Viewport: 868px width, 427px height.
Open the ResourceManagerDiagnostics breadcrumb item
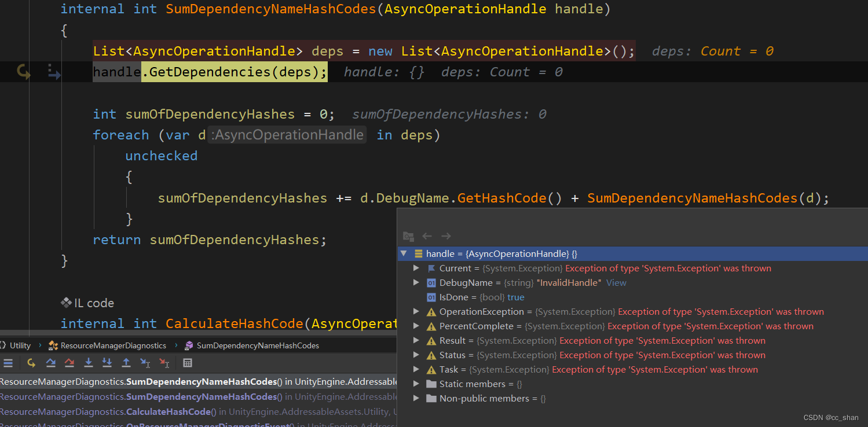point(112,345)
